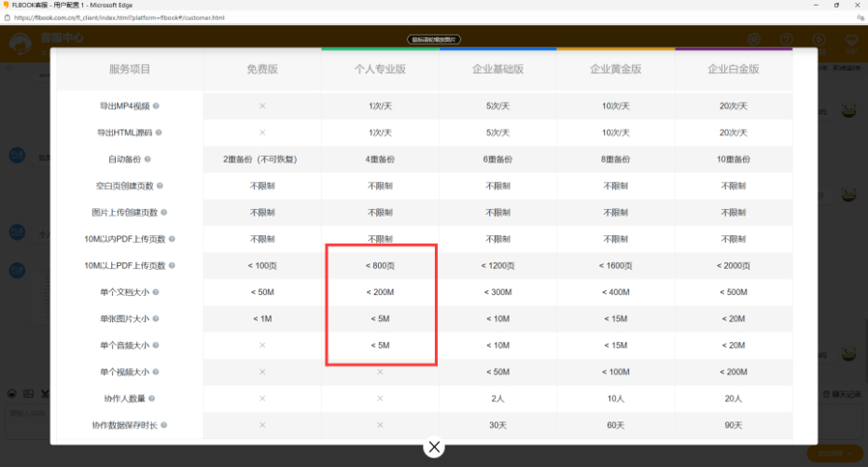Viewport: 868px width, 467px height.
Task: Click the help icon next to 导出MP4视频
Action: [156, 106]
